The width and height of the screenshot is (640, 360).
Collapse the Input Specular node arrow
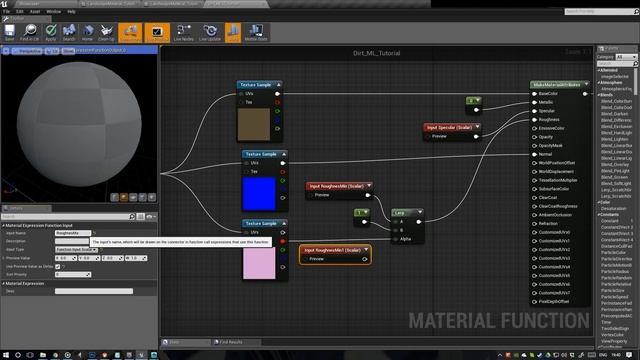[x=478, y=127]
